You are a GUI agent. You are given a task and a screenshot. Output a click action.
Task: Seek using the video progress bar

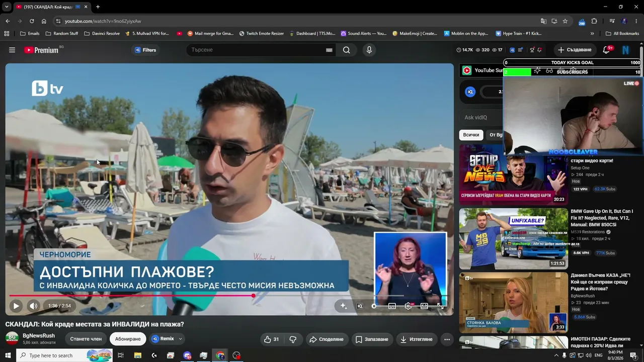(229, 296)
